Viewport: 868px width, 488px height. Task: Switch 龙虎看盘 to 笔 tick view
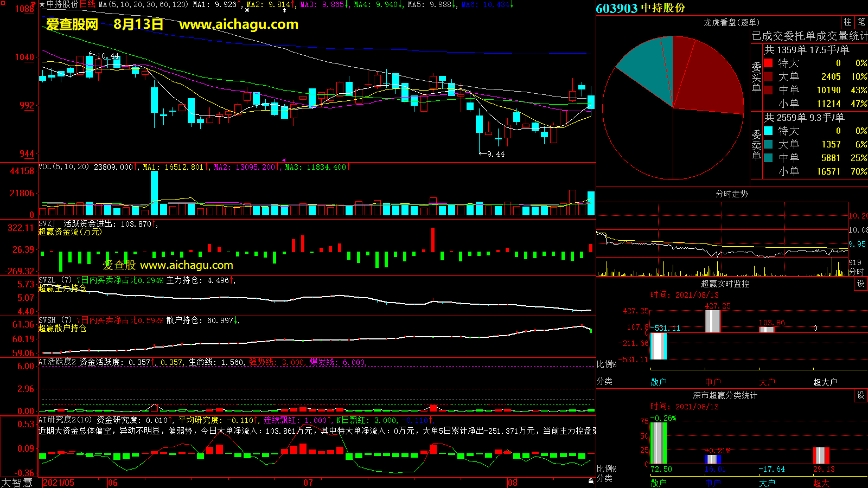click(x=861, y=22)
